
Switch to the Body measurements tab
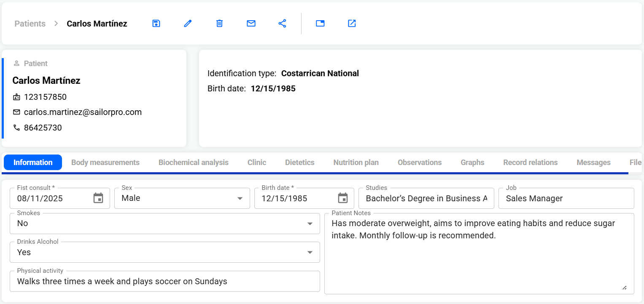click(105, 163)
